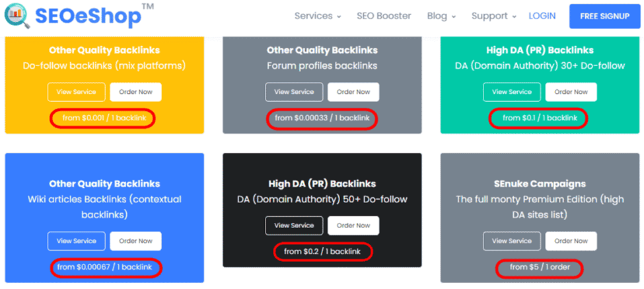Order Now for DA 50+ Do-follow backlinks
Image resolution: width=644 pixels, height=289 pixels.
[x=353, y=226]
